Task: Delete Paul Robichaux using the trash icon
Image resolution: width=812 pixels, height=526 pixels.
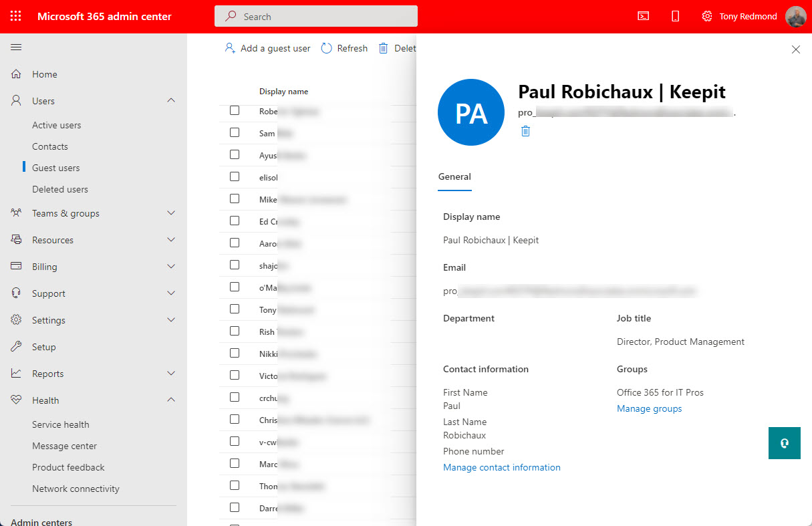Action: coord(525,131)
